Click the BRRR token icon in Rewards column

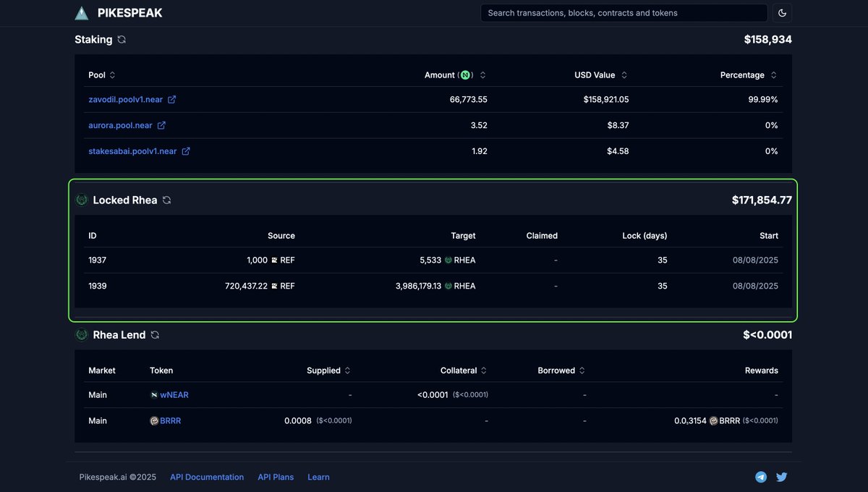[712, 420]
